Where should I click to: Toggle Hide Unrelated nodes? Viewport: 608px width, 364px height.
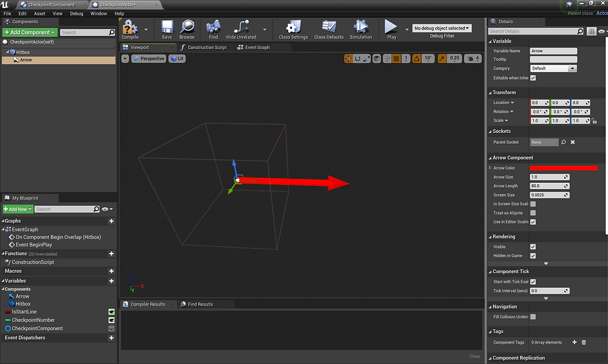click(241, 30)
